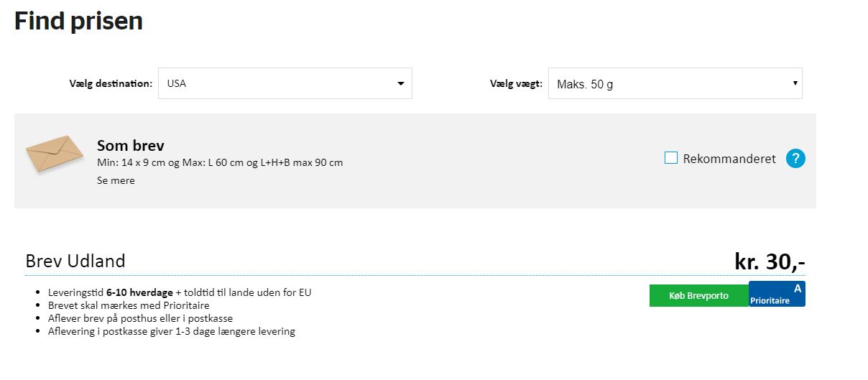The height and width of the screenshot is (380, 868).
Task: Click the Find prisen page heading
Action: coord(78,21)
